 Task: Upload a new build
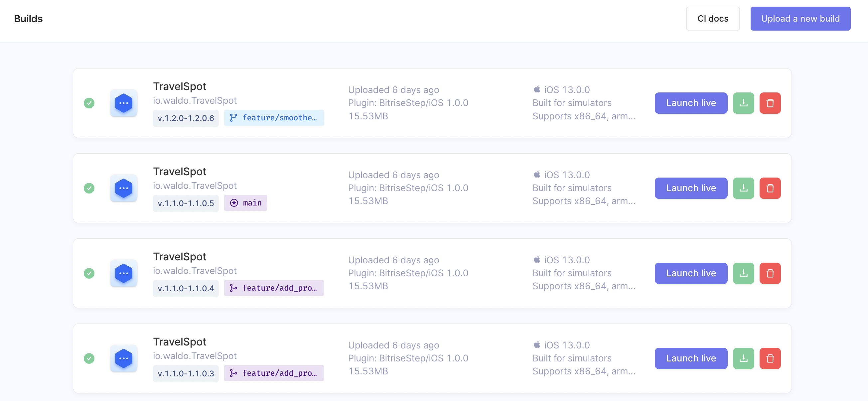click(800, 19)
